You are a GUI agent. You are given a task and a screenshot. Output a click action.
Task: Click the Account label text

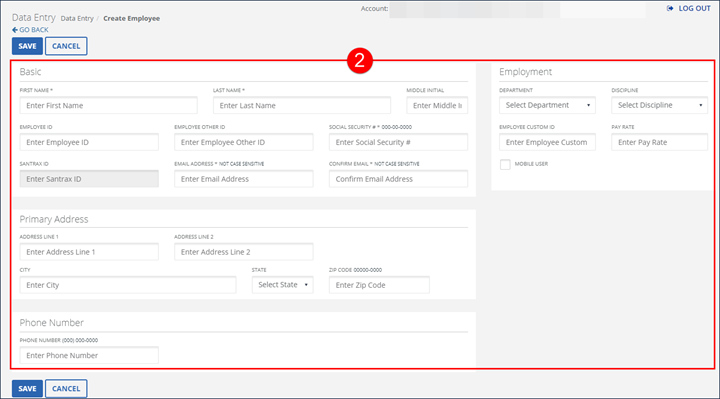point(374,8)
